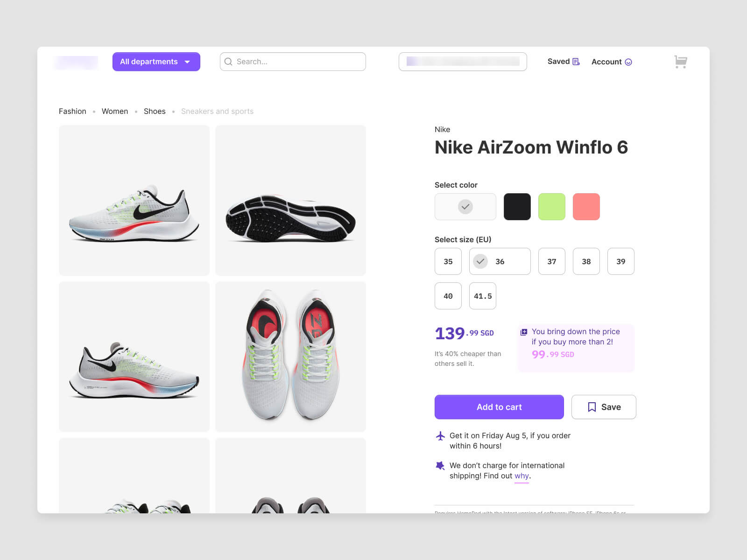Open the blurred header selector box

click(x=463, y=62)
